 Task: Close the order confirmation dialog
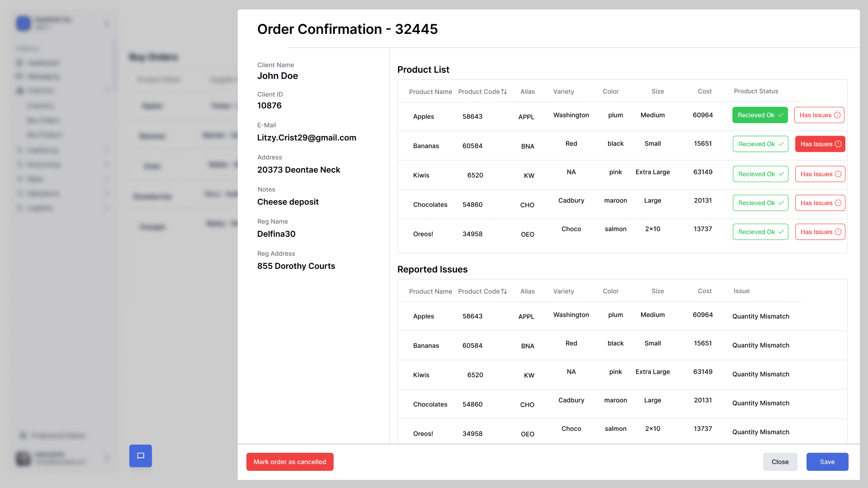click(x=780, y=462)
